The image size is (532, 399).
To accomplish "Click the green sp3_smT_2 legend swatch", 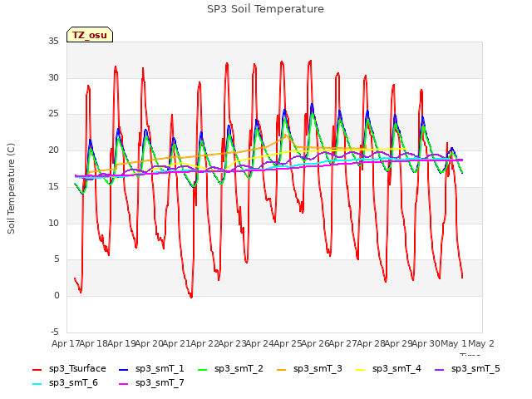I will (x=203, y=369).
